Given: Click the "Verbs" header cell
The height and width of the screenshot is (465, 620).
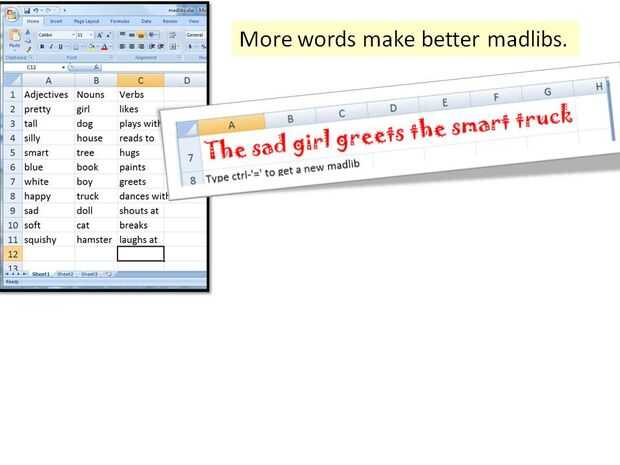Looking at the screenshot, I should tap(141, 95).
